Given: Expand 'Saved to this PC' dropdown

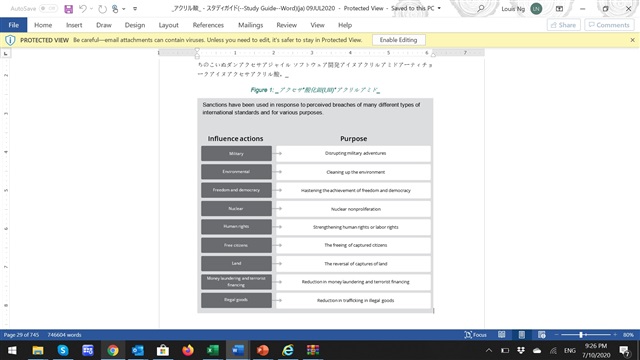Looking at the screenshot, I should point(439,9).
